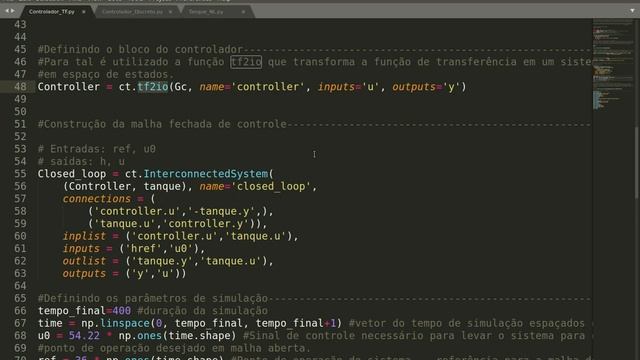Click 'inplist' keyword on line 60
This screenshot has width=640, height=360.
[x=84, y=236]
